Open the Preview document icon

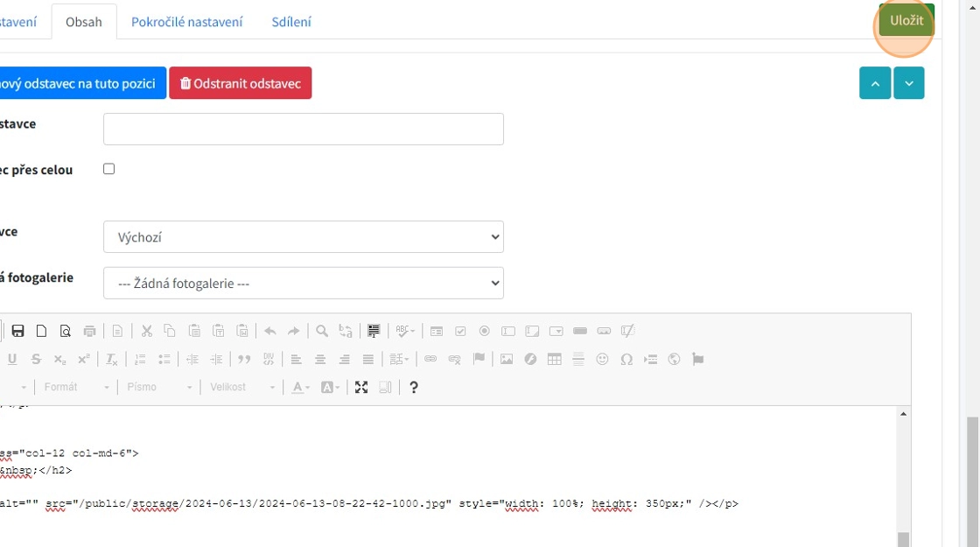coord(66,331)
